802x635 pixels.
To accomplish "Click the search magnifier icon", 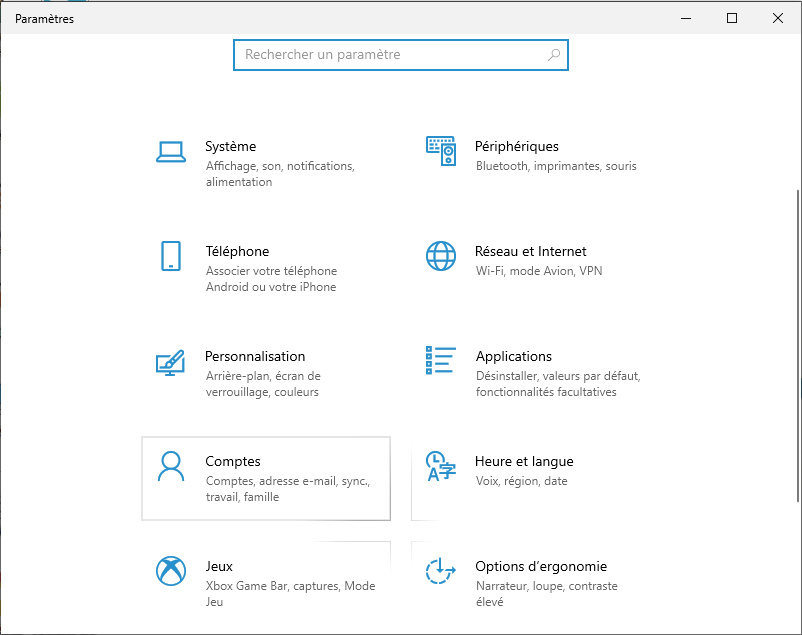I will [x=555, y=55].
